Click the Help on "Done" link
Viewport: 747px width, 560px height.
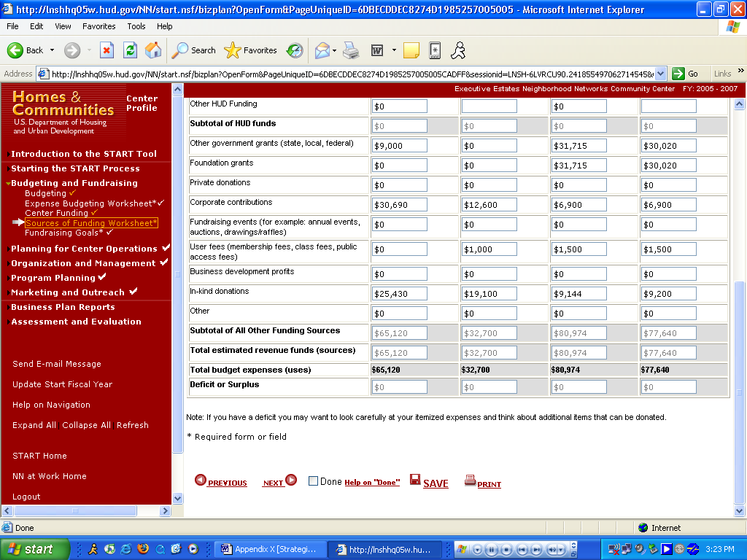point(372,483)
